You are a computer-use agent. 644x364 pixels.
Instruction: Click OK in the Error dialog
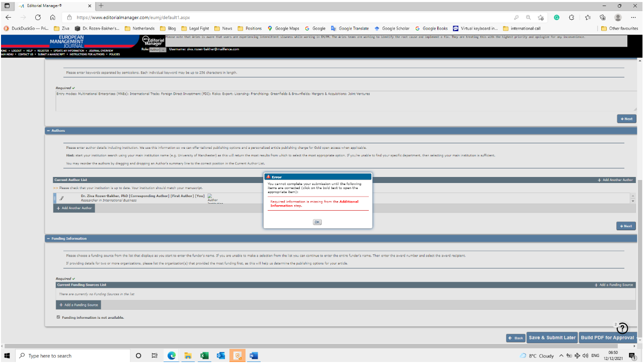(317, 222)
